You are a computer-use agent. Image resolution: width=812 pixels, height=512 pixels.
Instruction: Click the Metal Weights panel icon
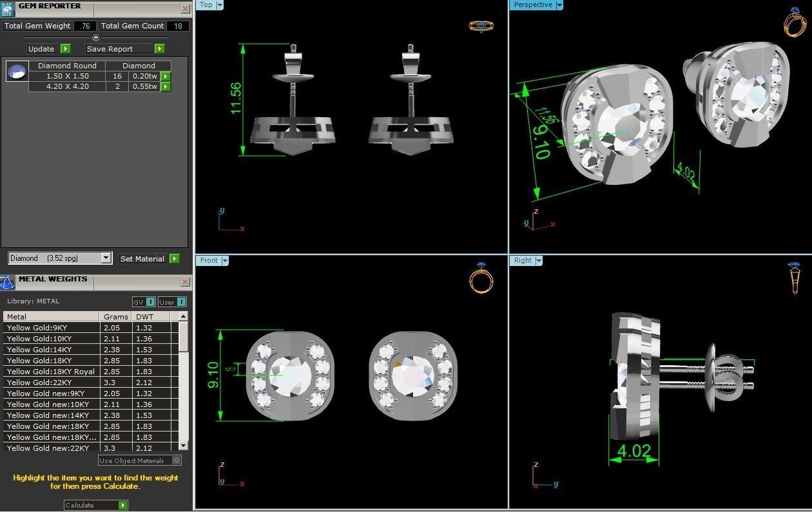click(x=7, y=282)
